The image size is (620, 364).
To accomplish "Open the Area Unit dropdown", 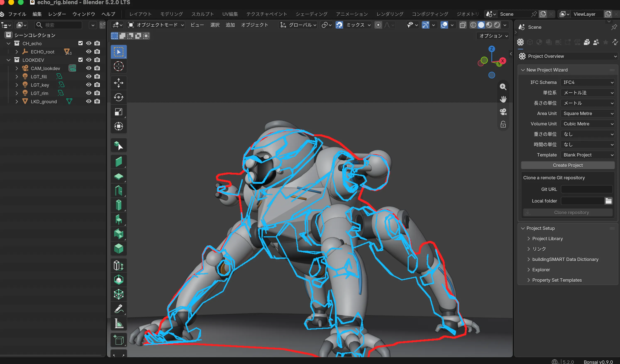I will coord(587,114).
